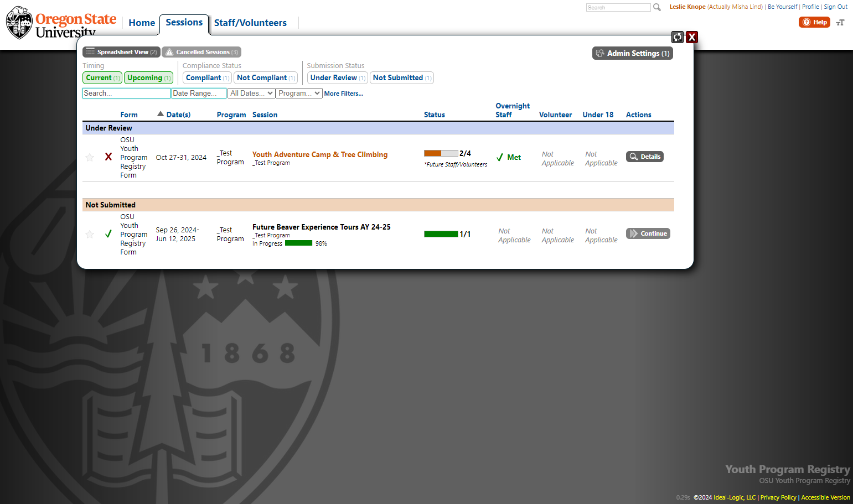853x504 pixels.
Task: Click the text size adjust icon
Action: pos(840,23)
